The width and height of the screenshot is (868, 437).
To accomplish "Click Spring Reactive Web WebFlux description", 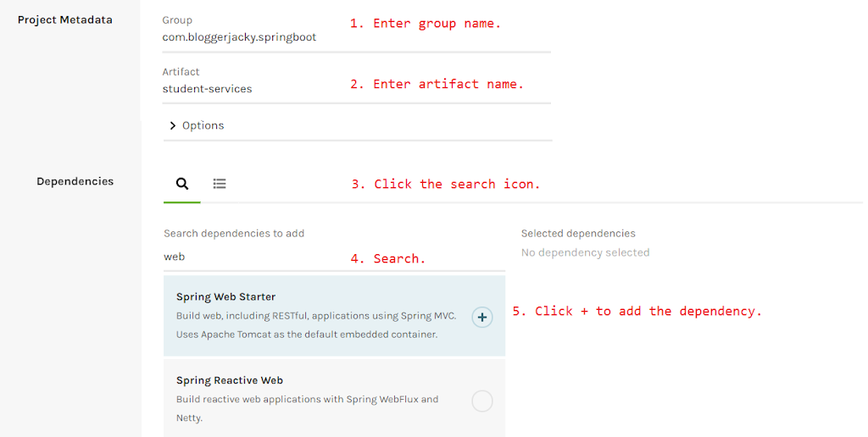I will click(x=307, y=400).
